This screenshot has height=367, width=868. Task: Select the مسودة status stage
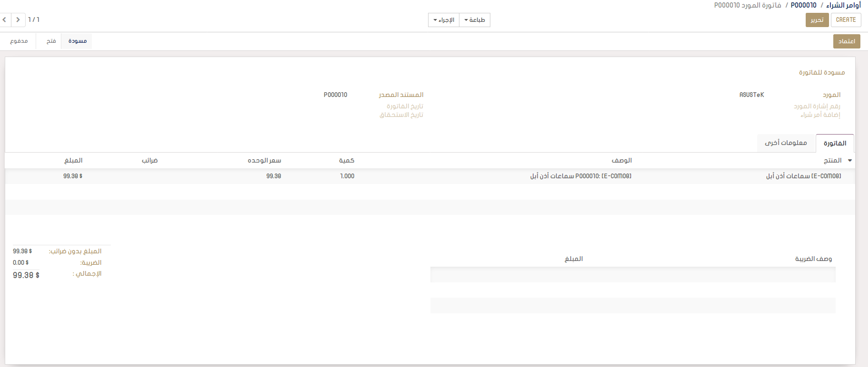point(77,41)
